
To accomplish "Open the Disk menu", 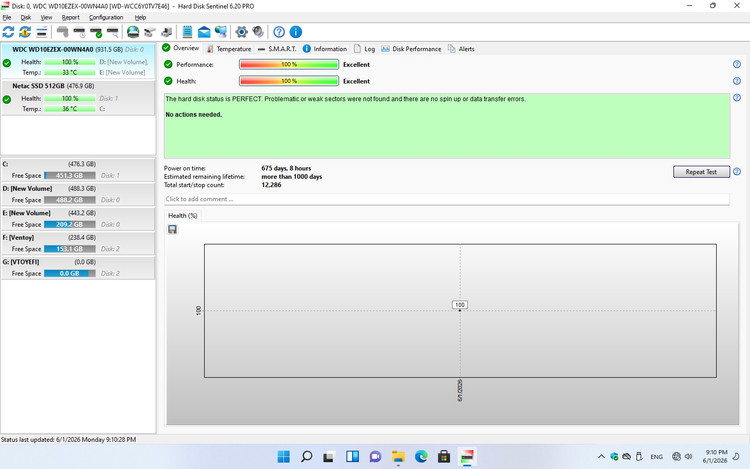I will (x=26, y=17).
